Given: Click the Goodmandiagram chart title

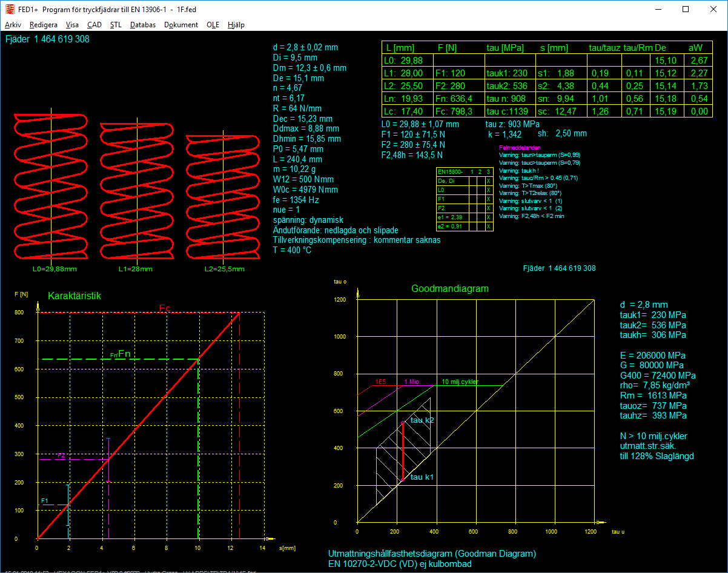Looking at the screenshot, I should click(x=449, y=289).
